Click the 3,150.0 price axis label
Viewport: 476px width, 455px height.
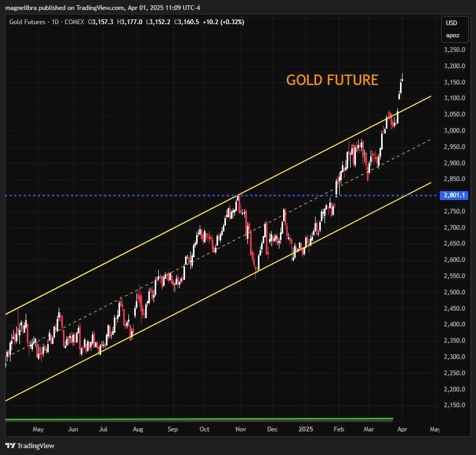[455, 82]
